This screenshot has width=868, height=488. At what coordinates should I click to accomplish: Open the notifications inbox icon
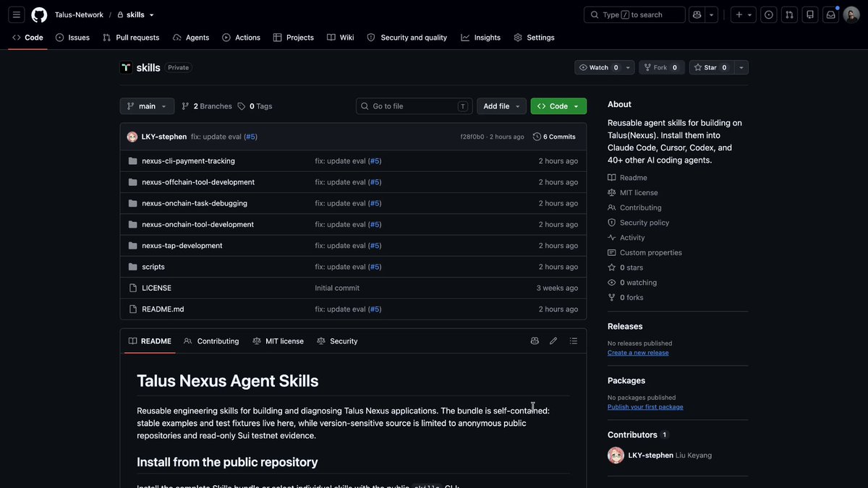coord(830,14)
